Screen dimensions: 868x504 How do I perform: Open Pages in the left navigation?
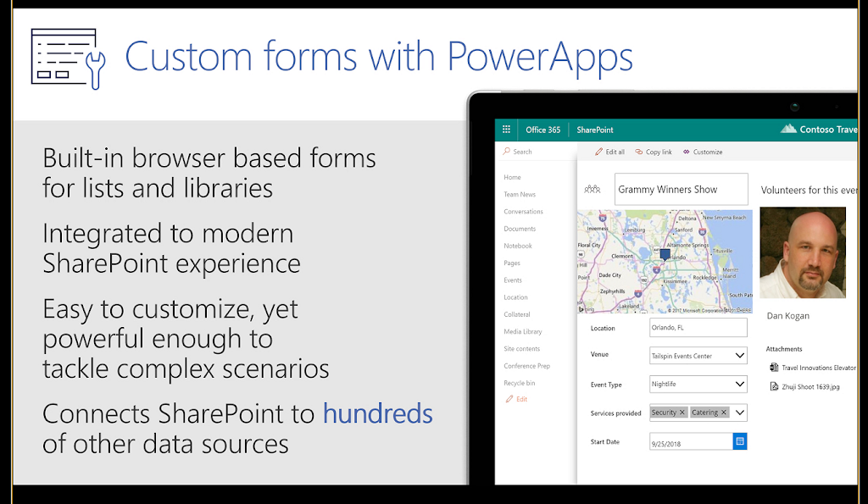pyautogui.click(x=511, y=263)
